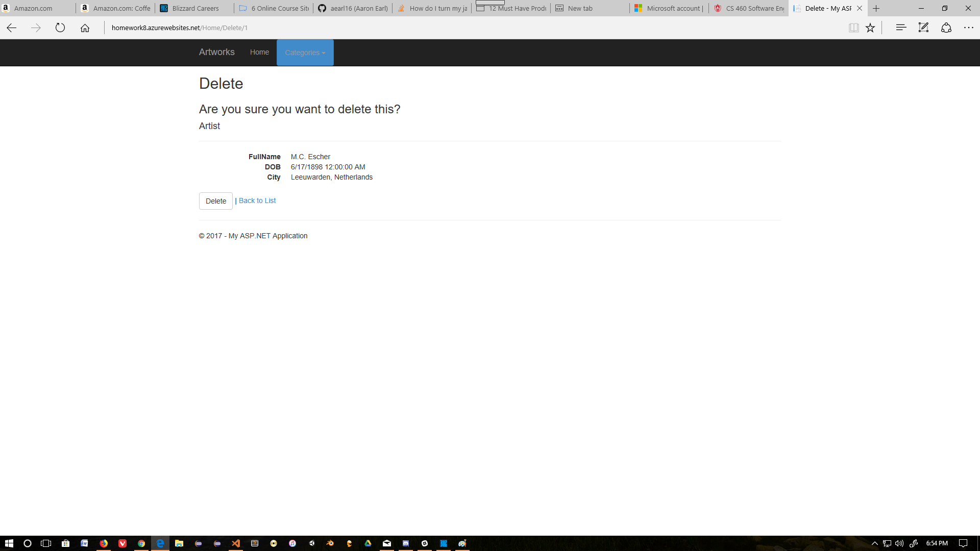The height and width of the screenshot is (551, 980).
Task: Click Home in the navbar
Action: click(x=259, y=52)
